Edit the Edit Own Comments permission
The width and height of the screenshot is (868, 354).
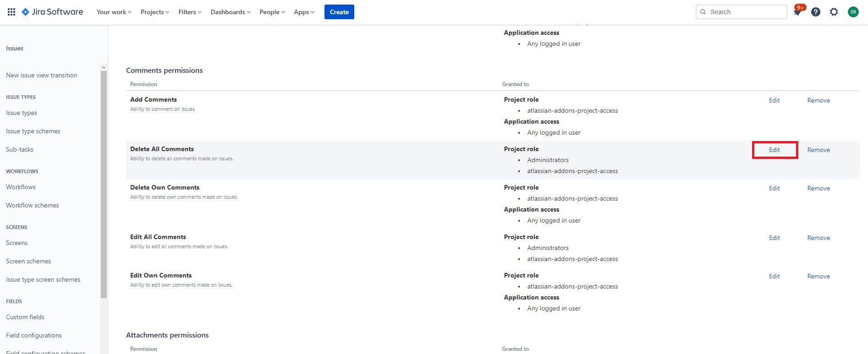click(x=775, y=276)
